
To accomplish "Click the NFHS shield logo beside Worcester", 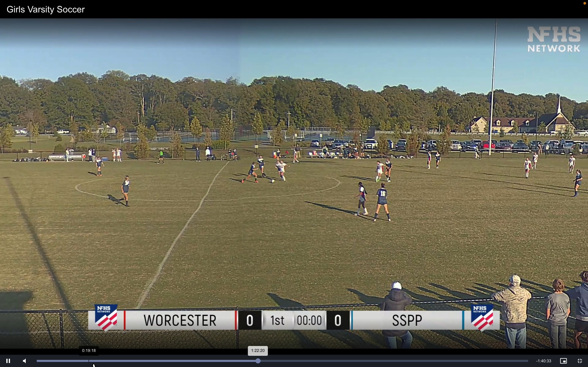I will [106, 317].
